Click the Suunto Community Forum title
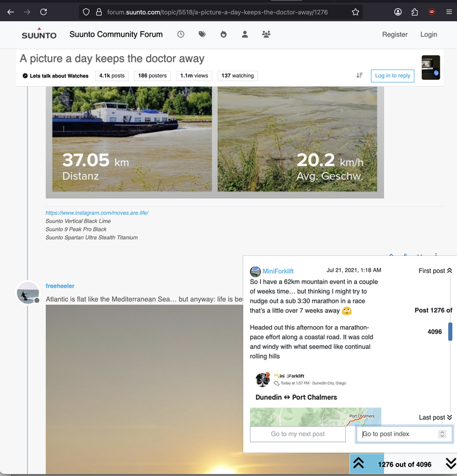This screenshot has width=457, height=476. (116, 35)
